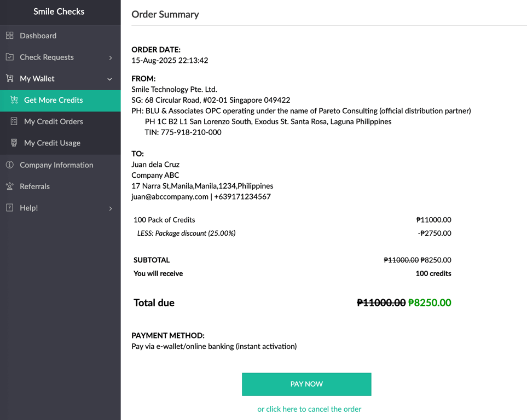
Task: Click the My Credit Usage icon
Action: 14,143
